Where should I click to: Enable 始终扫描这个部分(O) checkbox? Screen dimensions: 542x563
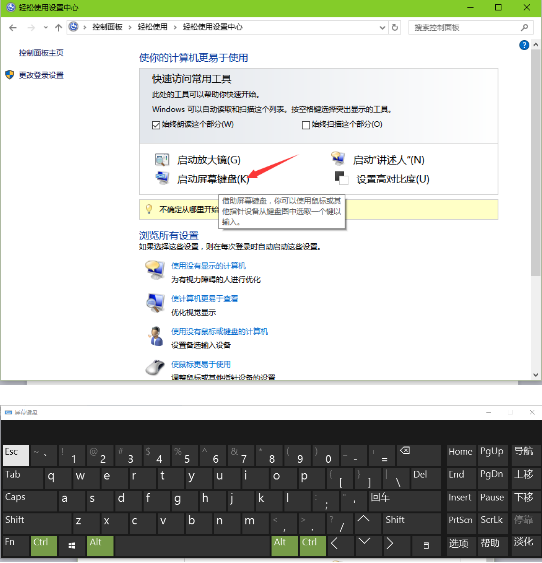306,125
